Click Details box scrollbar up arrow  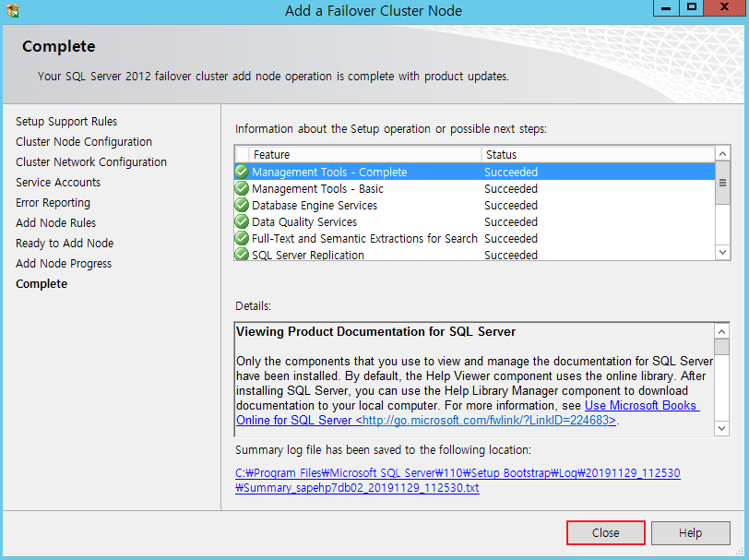[x=721, y=331]
